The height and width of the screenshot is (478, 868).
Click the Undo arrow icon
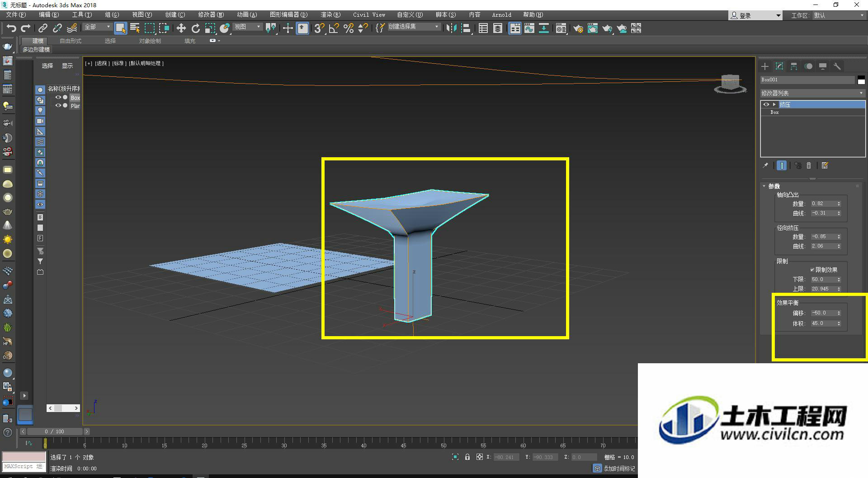(11, 28)
